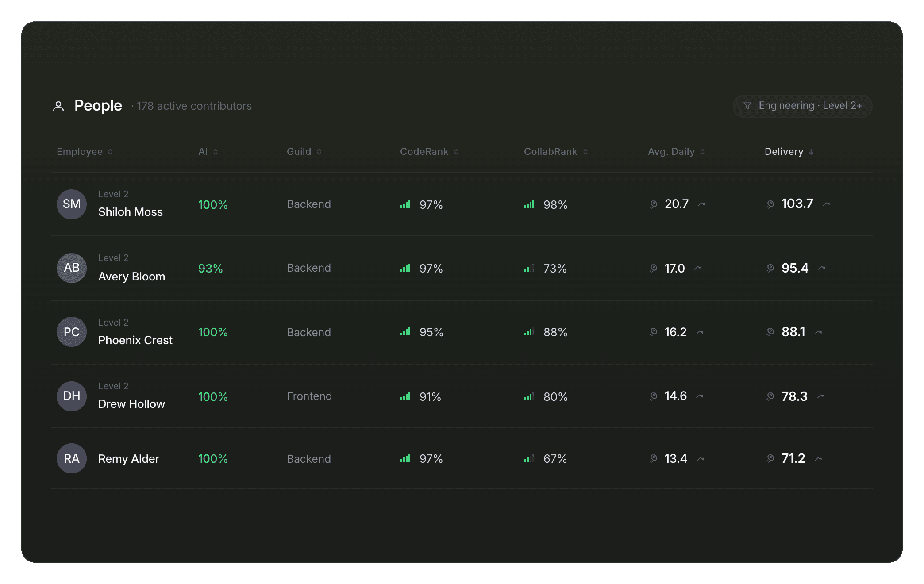The image size is (924, 584).
Task: Sort by the Guild column header
Action: click(x=304, y=151)
